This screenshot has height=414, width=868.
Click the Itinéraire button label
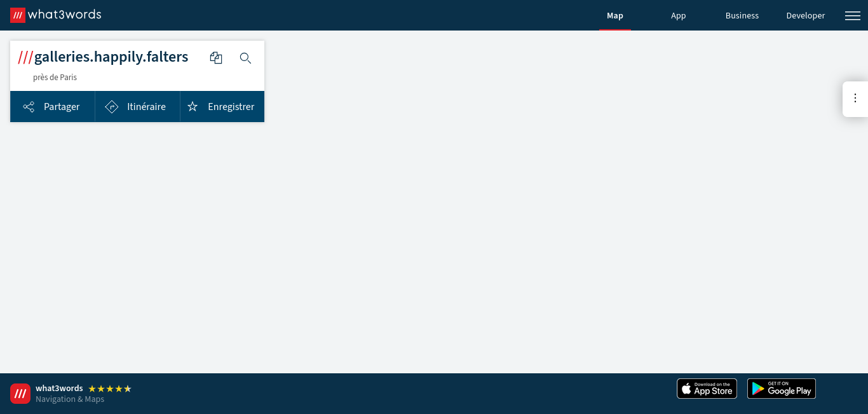[x=146, y=107]
